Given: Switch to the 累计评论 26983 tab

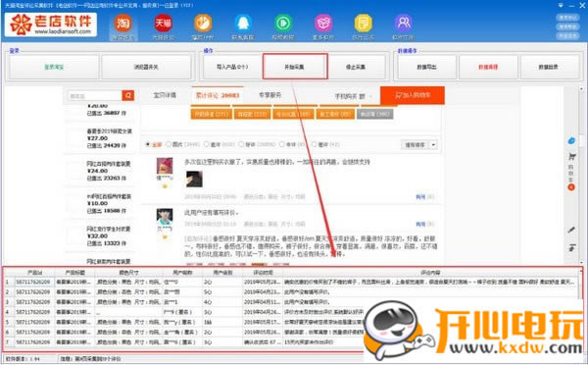Looking at the screenshot, I should pos(218,95).
